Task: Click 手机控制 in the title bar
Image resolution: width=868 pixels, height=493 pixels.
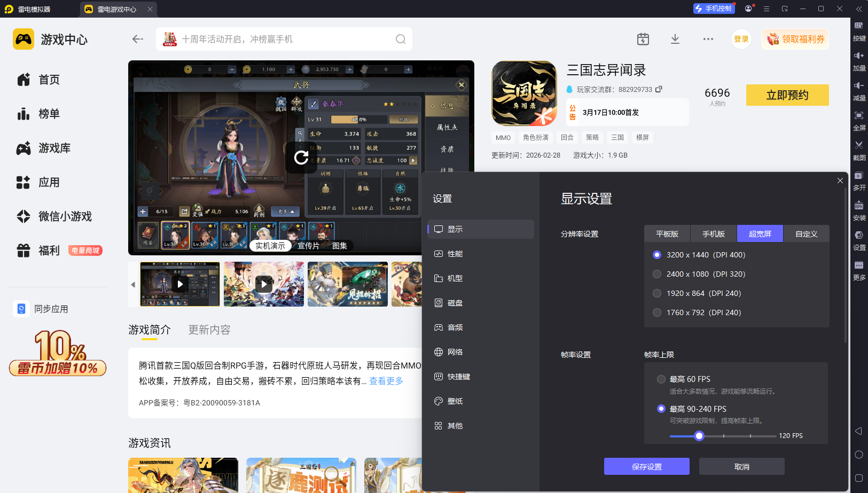Action: [x=714, y=9]
